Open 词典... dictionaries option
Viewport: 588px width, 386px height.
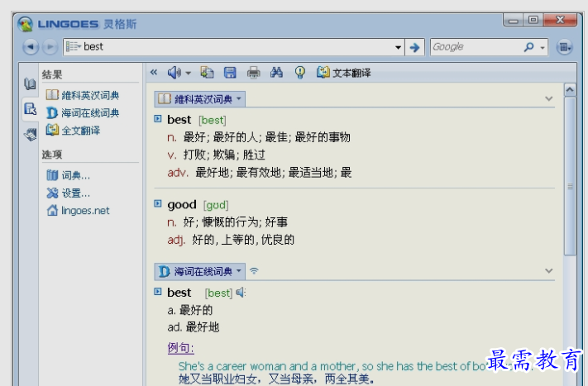69,175
